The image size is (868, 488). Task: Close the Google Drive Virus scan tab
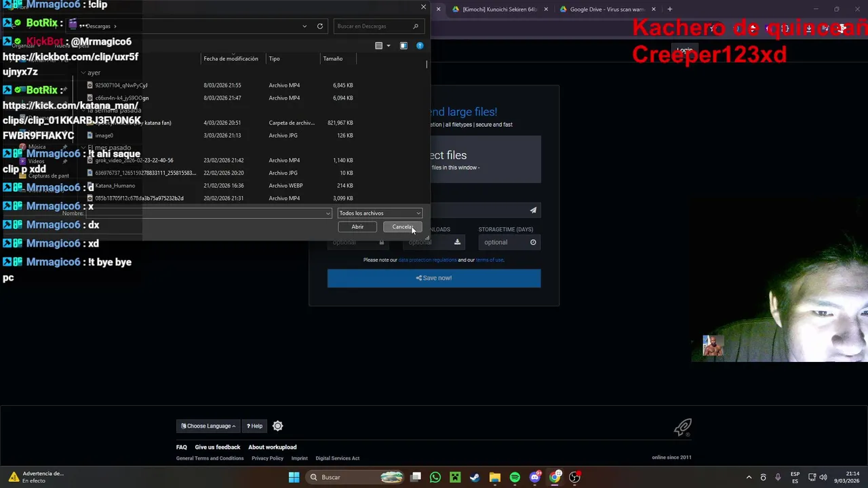tap(654, 9)
